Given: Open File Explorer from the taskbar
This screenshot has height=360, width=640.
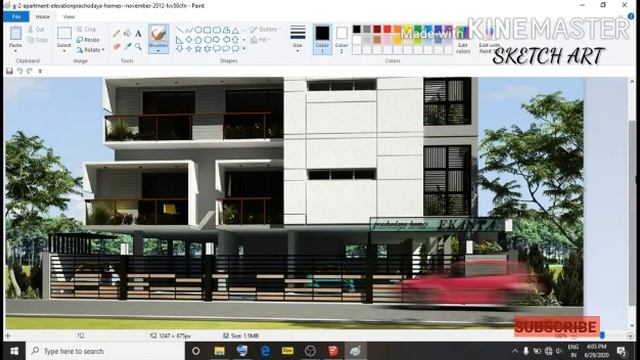Looking at the screenshot, I should 219,351.
